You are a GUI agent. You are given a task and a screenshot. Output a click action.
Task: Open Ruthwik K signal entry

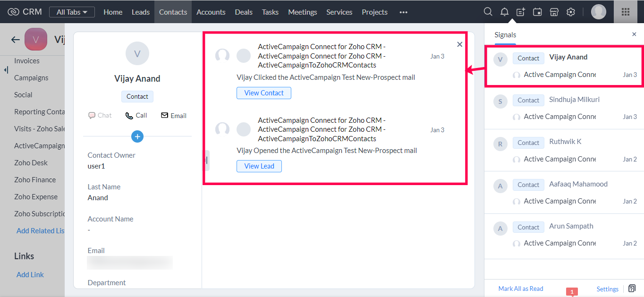click(564, 151)
